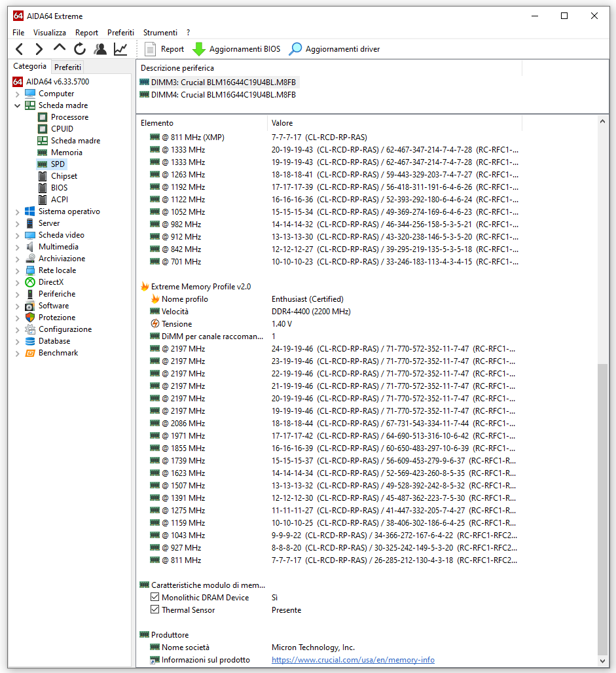Click the flame icon beside Extreme Memory Profile v2.0

pyautogui.click(x=145, y=286)
